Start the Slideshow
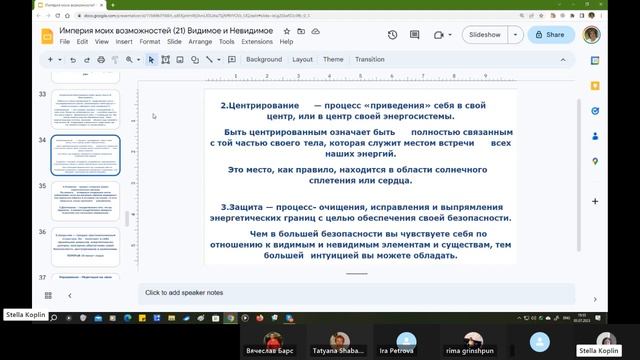The width and height of the screenshot is (640, 360). coord(485,35)
